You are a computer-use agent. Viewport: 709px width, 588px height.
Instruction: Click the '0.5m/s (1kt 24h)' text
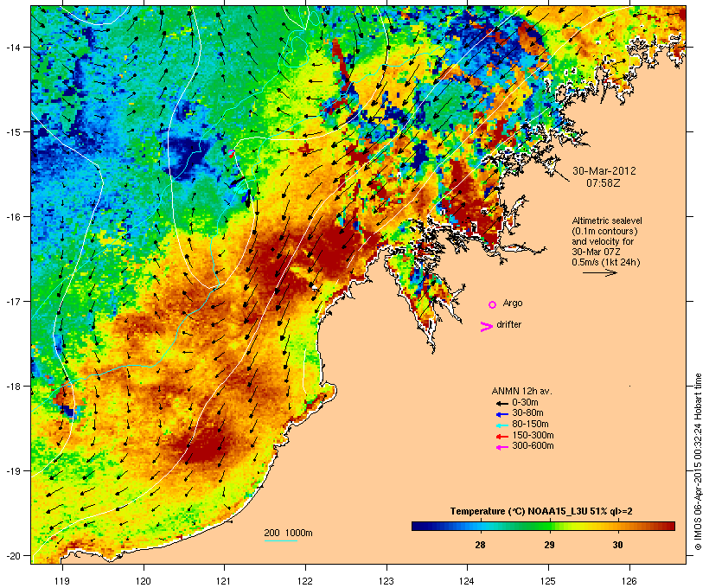click(606, 262)
